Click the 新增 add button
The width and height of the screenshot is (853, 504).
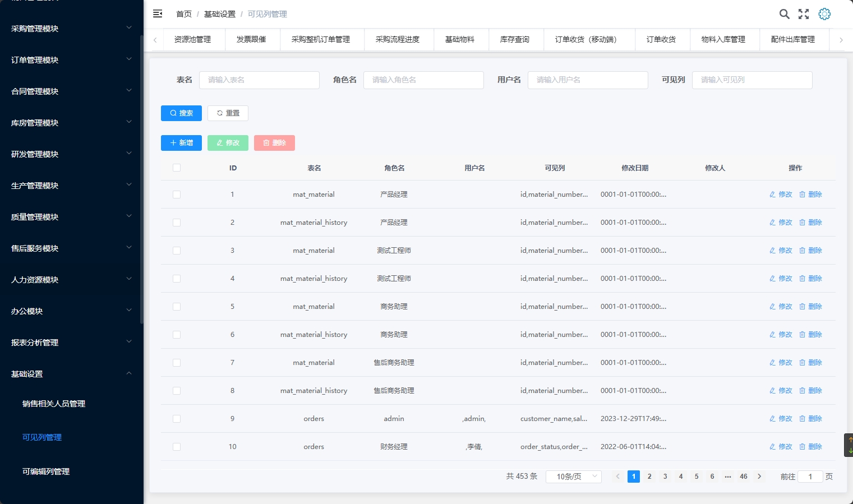coord(181,143)
